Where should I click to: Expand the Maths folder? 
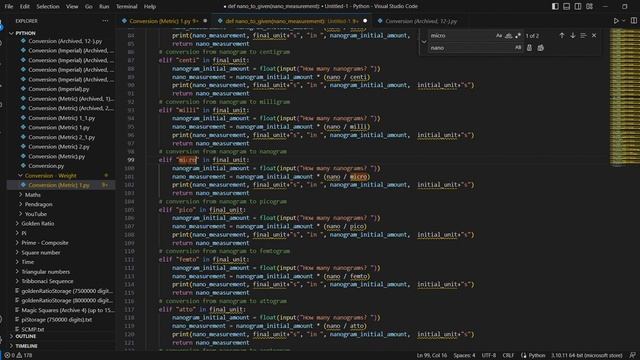[x=33, y=195]
